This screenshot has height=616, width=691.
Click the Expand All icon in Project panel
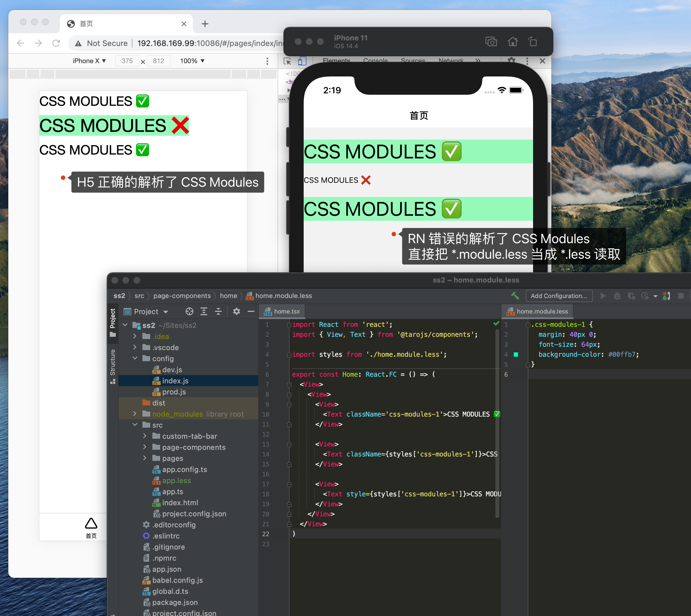[204, 311]
